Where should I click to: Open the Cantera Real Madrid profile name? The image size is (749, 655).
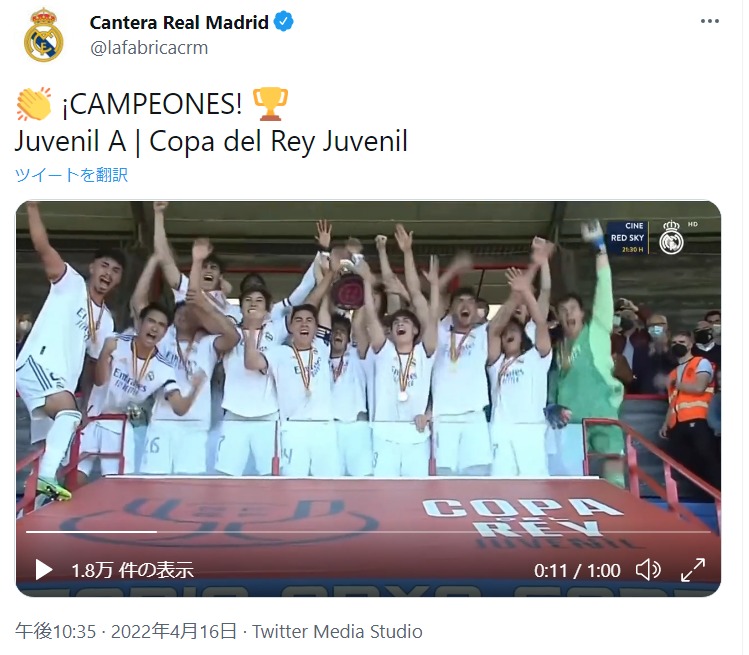pos(179,22)
